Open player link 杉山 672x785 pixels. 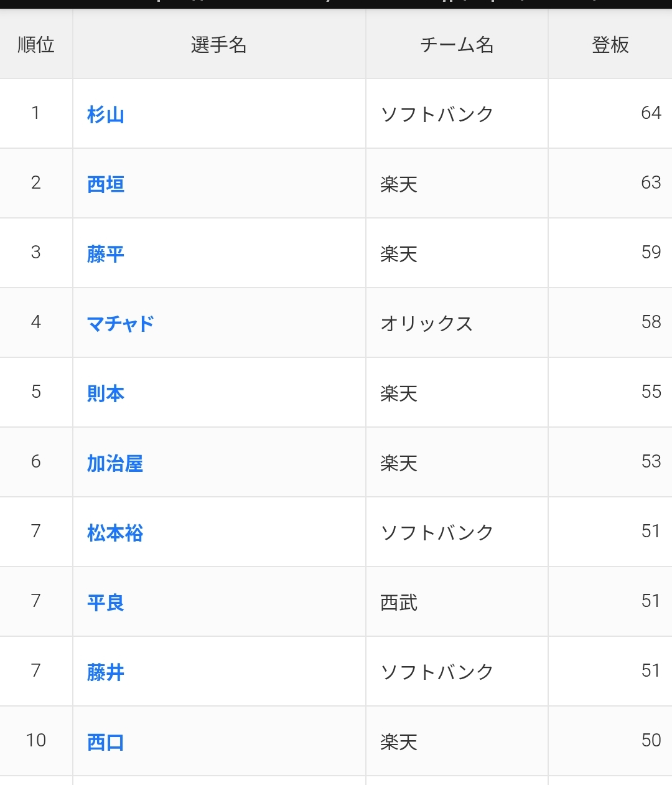tap(106, 115)
